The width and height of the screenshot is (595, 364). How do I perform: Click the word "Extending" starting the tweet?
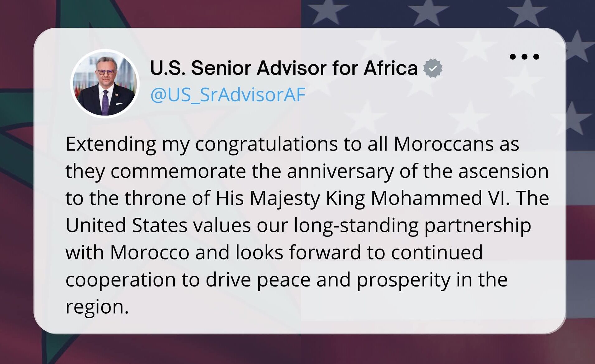pos(111,144)
